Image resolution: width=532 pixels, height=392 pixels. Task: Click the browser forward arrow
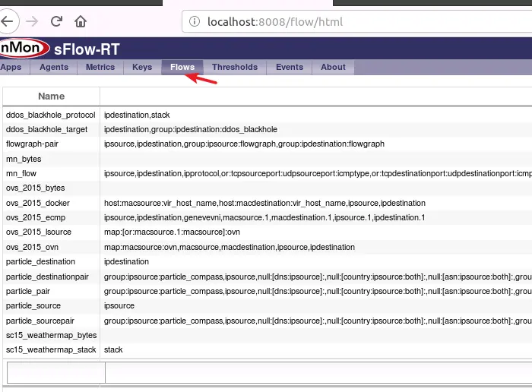point(32,22)
